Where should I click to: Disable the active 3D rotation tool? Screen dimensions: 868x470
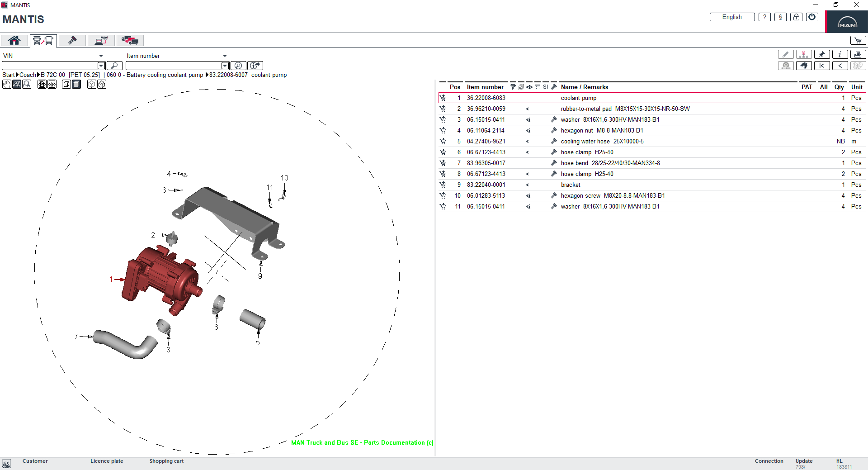[17, 84]
